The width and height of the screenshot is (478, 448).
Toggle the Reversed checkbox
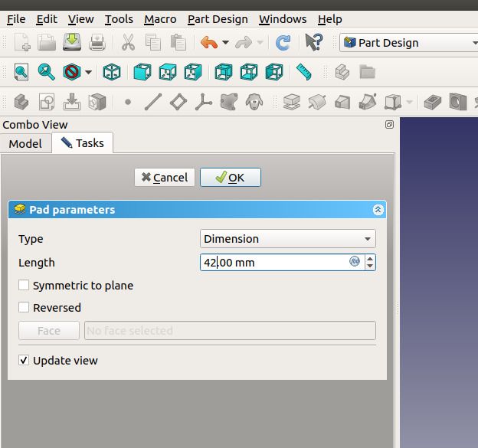(x=24, y=308)
